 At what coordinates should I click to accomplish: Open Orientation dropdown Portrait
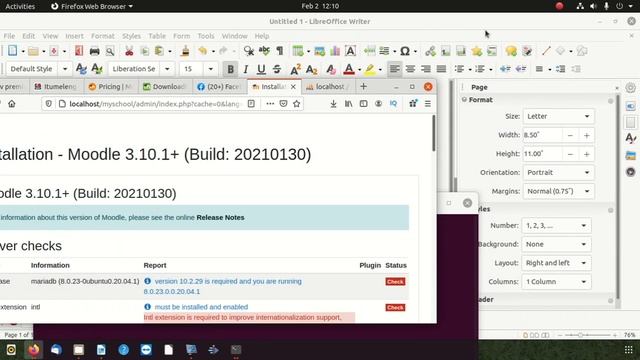[x=558, y=172]
